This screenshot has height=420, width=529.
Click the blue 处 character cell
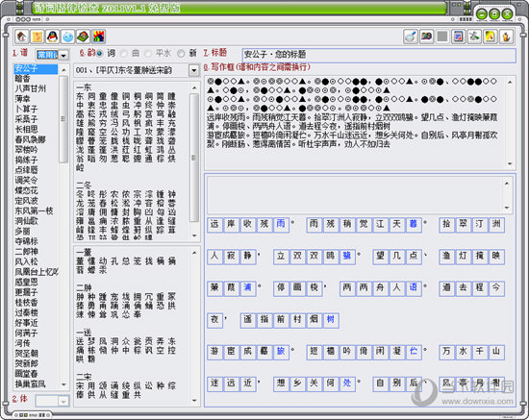click(347, 383)
